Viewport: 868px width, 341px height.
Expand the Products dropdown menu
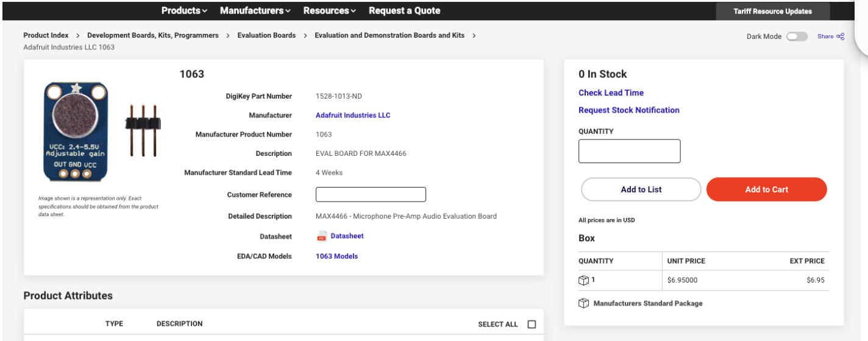click(184, 10)
